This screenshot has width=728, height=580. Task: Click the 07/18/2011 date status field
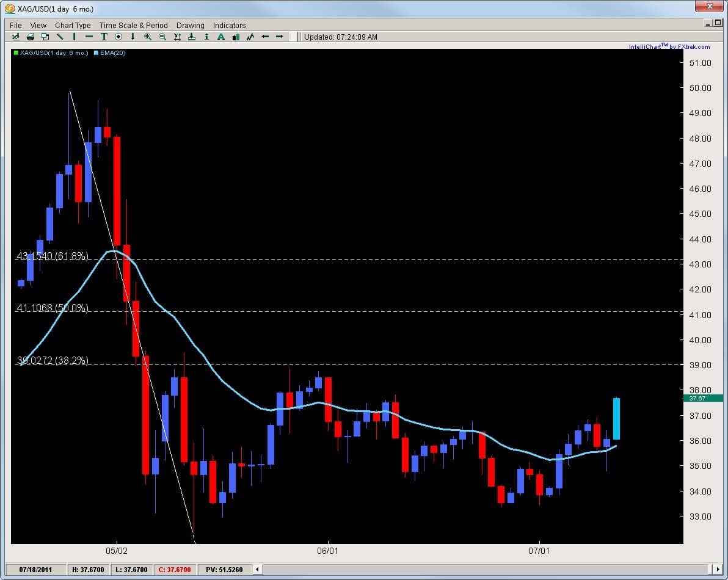[x=35, y=570]
